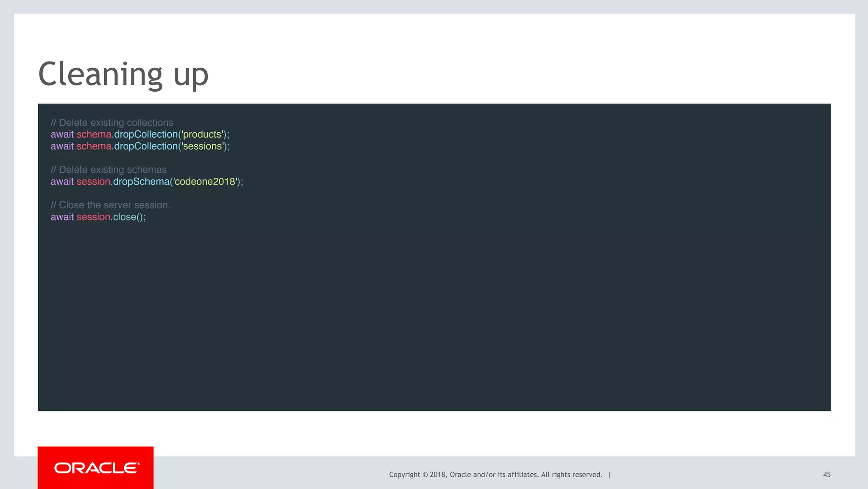Click the 'Delete existing collections' comment line
This screenshot has height=489, width=868.
(x=112, y=123)
